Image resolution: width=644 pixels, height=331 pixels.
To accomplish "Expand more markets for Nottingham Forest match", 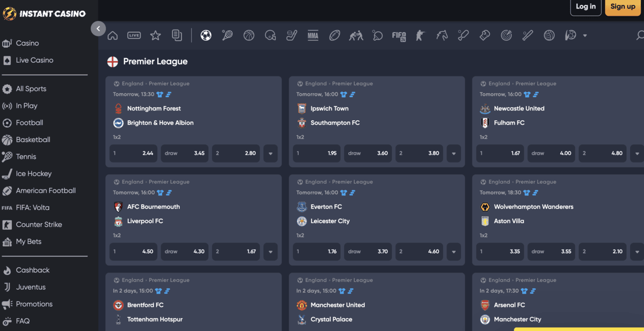I will tap(270, 153).
